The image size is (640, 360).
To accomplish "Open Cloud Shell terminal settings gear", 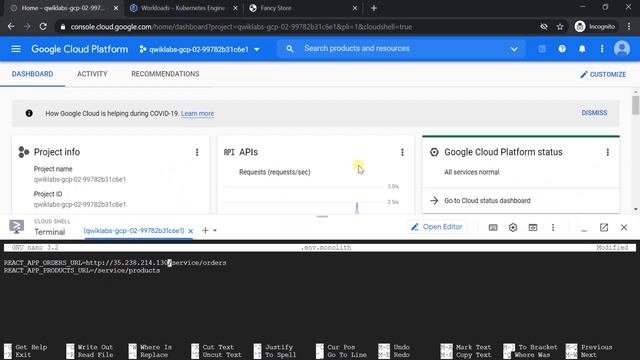I will (513, 227).
